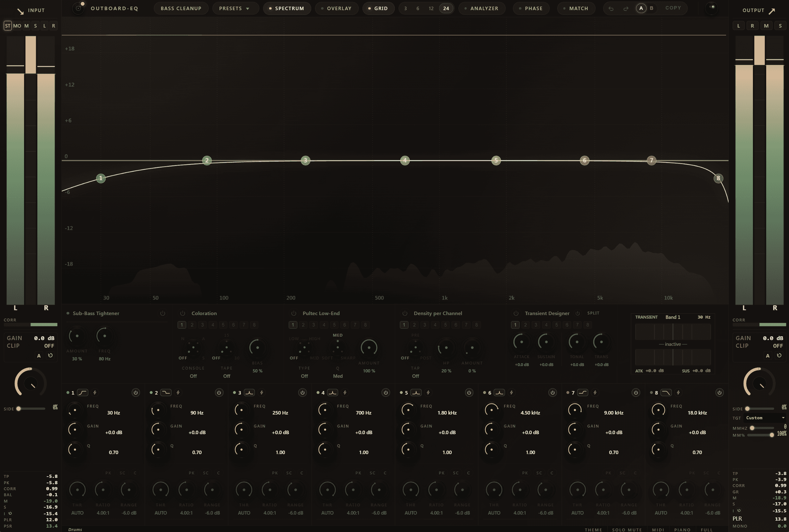This screenshot has height=532, width=789.
Task: Click band 3 bell filter shape icon
Action: pos(249,393)
